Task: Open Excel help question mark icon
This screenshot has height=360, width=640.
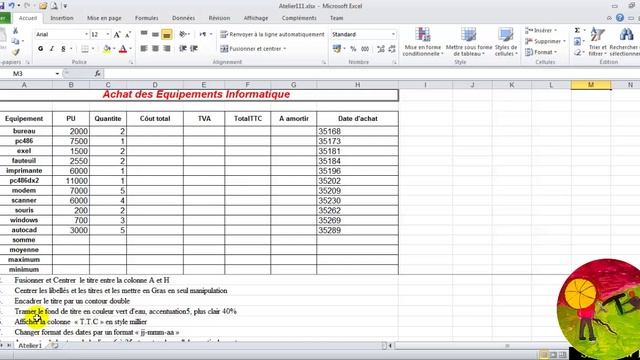Action: [x=620, y=18]
